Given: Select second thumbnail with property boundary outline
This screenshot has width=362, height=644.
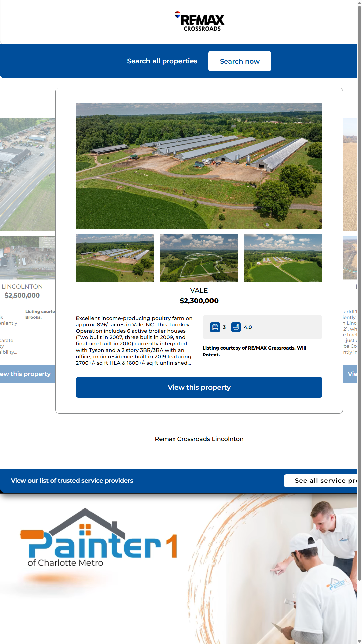Looking at the screenshot, I should pos(199,258).
